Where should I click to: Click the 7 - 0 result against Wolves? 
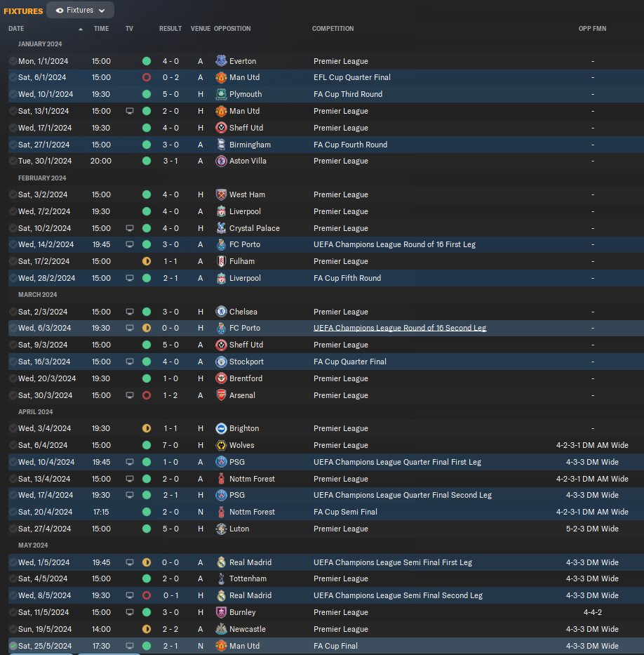point(170,445)
